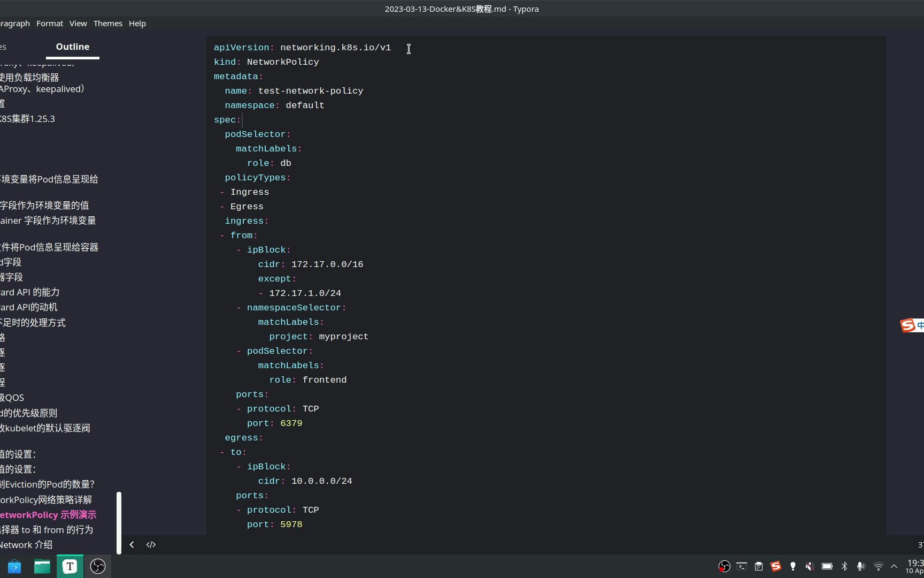924x578 pixels.
Task: Open Bluetooth settings tray icon
Action: (844, 566)
